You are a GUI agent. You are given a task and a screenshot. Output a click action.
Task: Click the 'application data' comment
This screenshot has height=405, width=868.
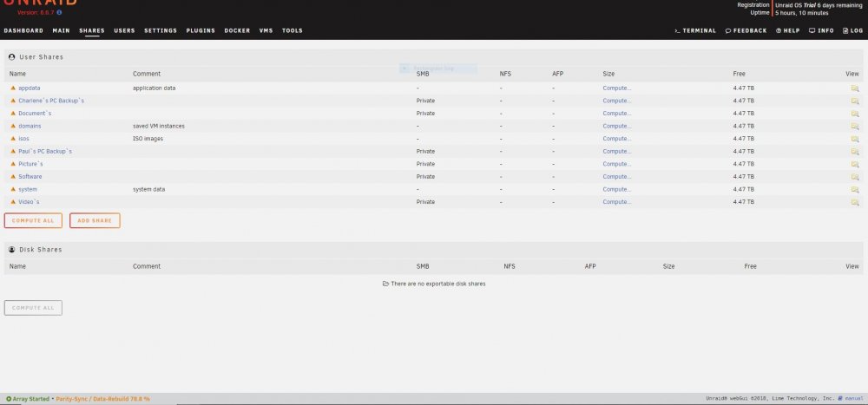(155, 88)
